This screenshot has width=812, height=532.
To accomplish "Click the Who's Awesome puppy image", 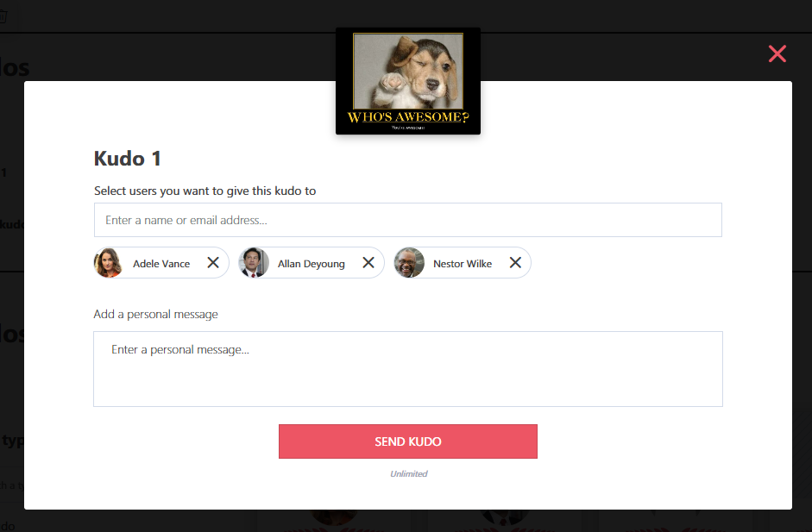I will coord(408,81).
